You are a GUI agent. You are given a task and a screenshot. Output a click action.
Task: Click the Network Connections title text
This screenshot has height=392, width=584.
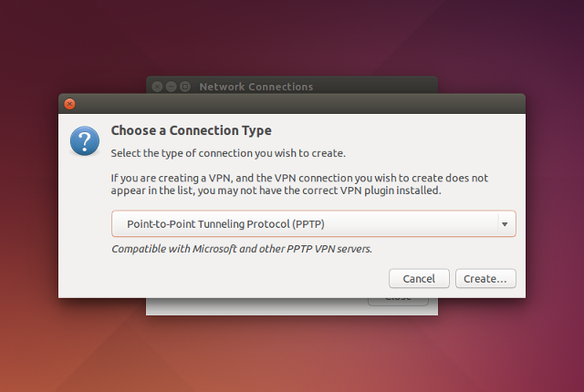tap(256, 87)
